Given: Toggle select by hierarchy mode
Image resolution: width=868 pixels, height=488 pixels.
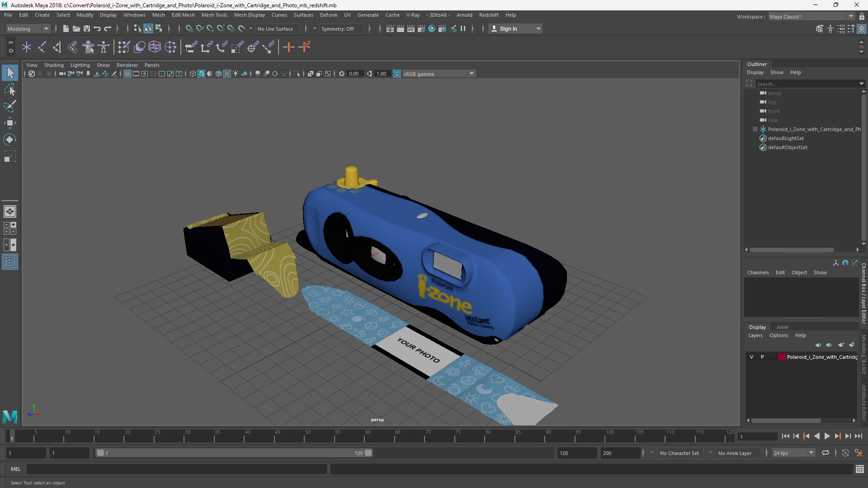Looking at the screenshot, I should click(137, 28).
